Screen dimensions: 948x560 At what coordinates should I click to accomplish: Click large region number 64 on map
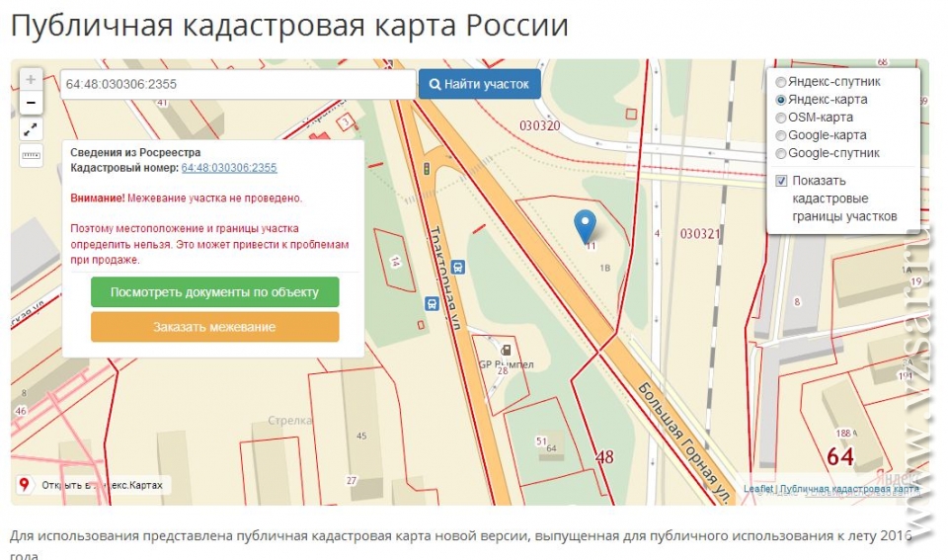(840, 456)
